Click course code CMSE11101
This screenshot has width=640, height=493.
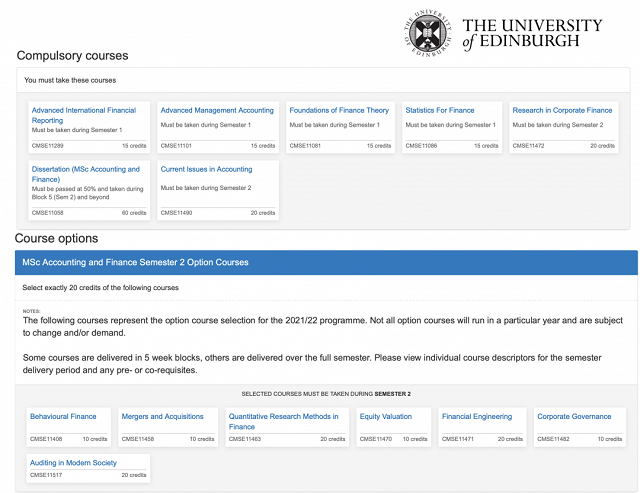(x=176, y=146)
